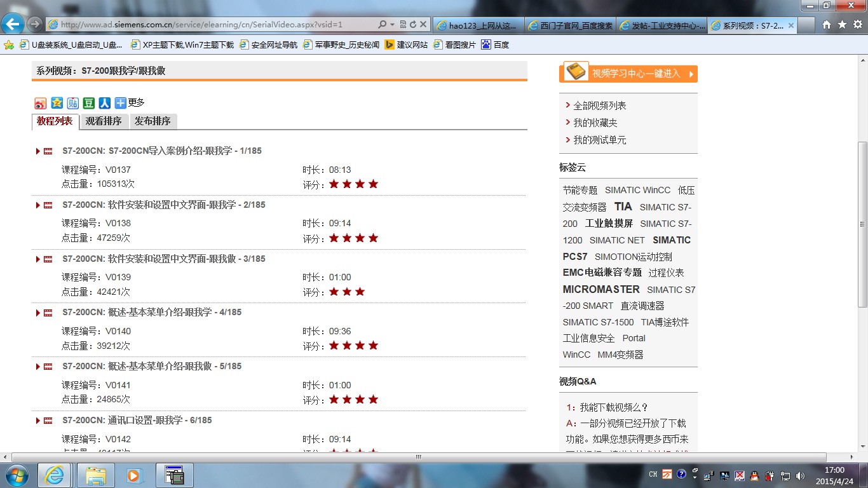Expand lesson 3/185 red arrow

38,259
